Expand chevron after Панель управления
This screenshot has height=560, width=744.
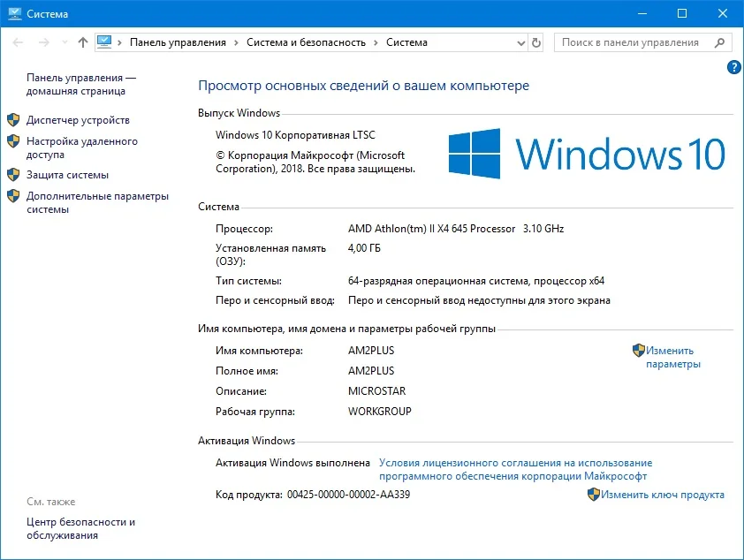pos(236,42)
